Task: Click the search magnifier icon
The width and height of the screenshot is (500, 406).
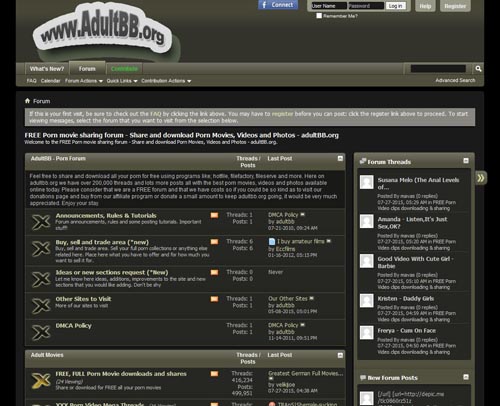Action: (x=478, y=69)
